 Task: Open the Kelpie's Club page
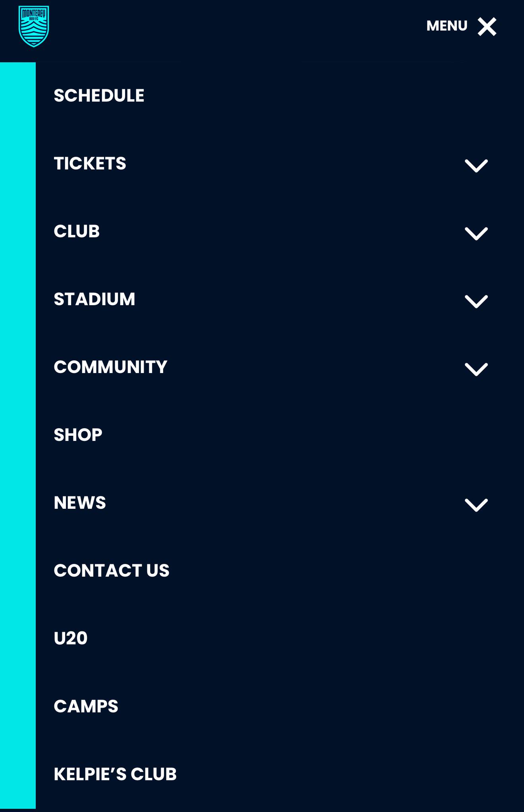115,774
